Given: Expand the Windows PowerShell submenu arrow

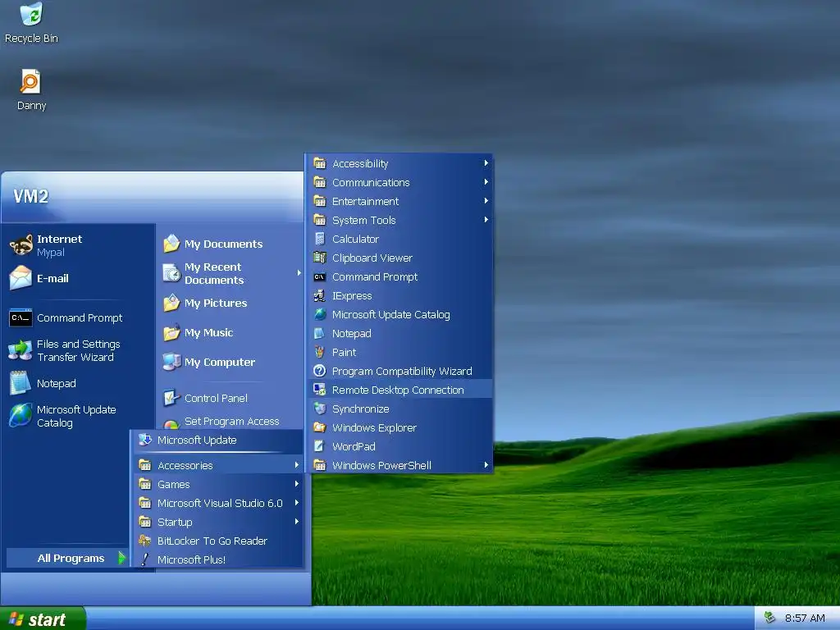Looking at the screenshot, I should click(486, 465).
